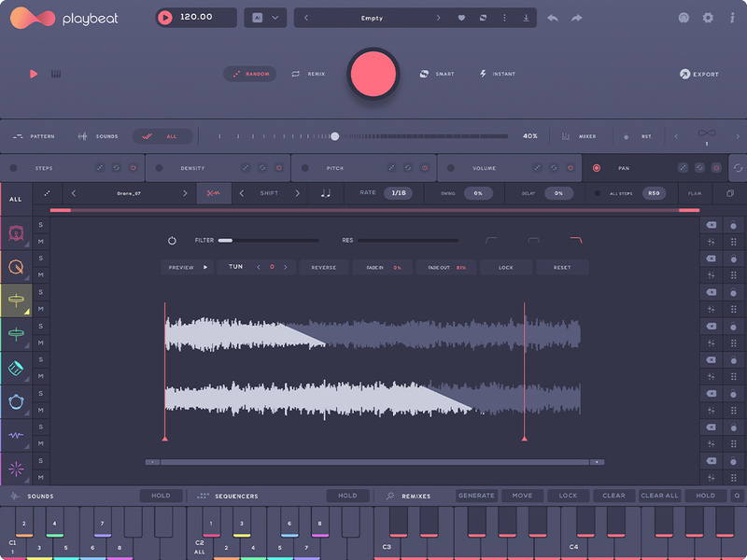Toggle the Density enable dot

click(159, 168)
